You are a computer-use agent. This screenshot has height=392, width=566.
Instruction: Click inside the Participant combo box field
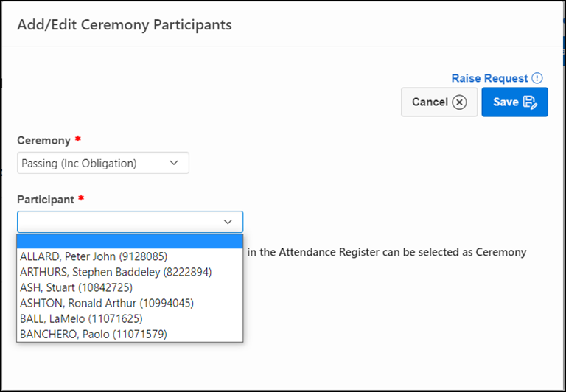tap(118, 222)
